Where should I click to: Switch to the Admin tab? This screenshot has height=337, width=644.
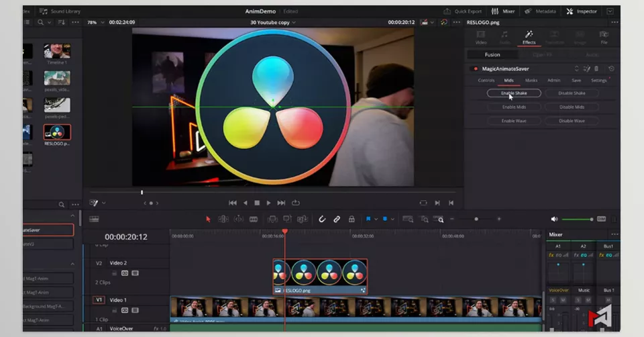click(553, 81)
